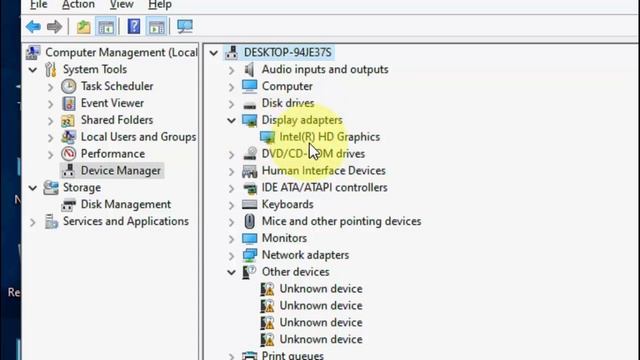
Task: Click the Mice and other pointing devices icon
Action: click(249, 221)
